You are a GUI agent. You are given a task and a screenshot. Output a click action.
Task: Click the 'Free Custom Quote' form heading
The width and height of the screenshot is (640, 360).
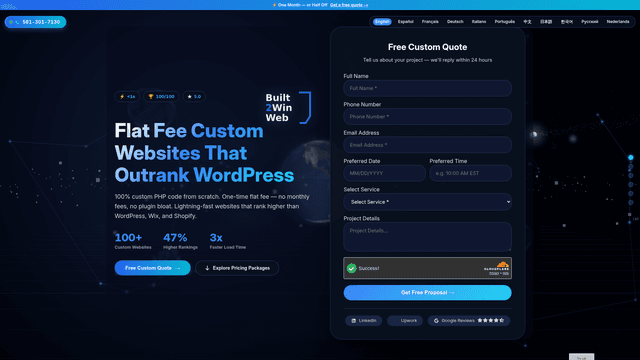427,47
